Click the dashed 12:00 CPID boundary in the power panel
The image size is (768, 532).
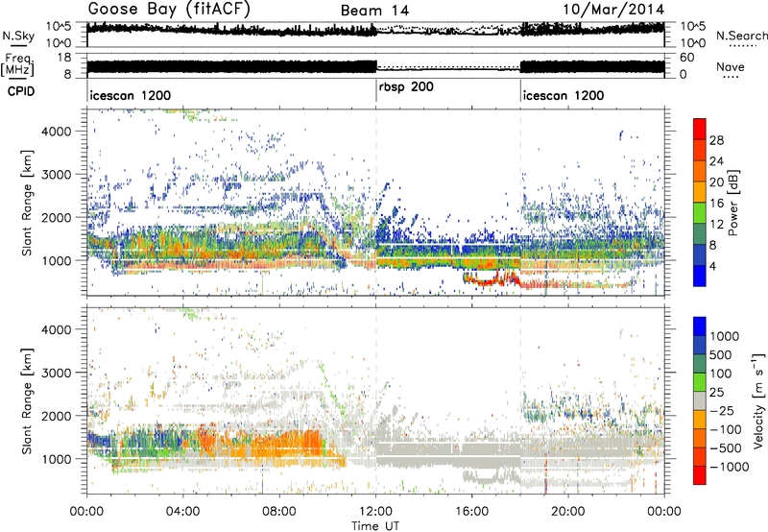coord(376,202)
